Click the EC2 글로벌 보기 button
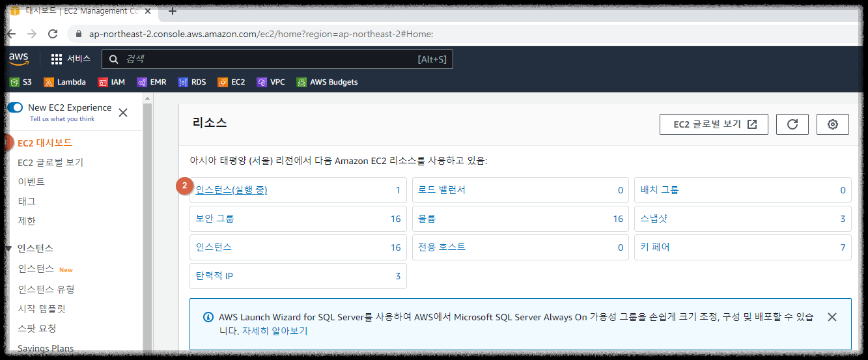This screenshot has height=360, width=868. click(x=714, y=124)
